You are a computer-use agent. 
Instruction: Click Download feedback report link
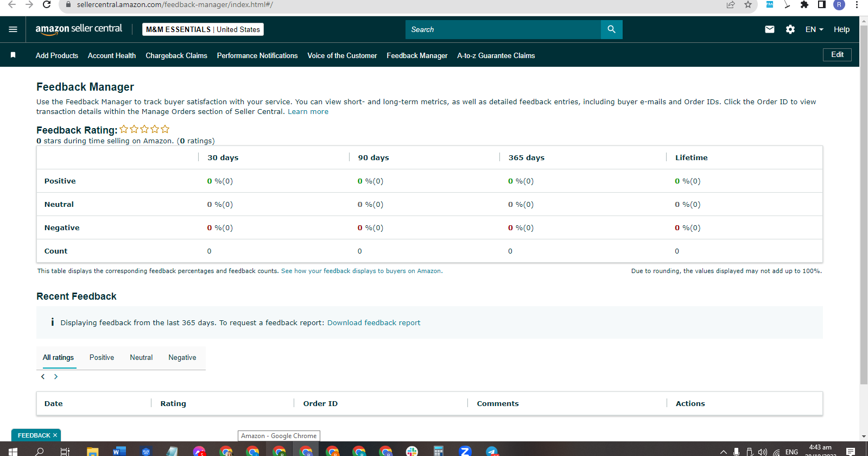[x=373, y=322]
